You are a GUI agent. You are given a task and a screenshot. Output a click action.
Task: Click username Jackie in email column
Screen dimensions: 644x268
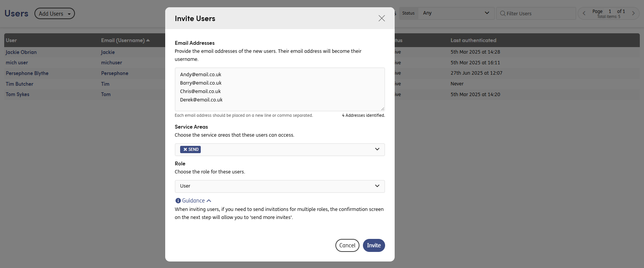108,52
